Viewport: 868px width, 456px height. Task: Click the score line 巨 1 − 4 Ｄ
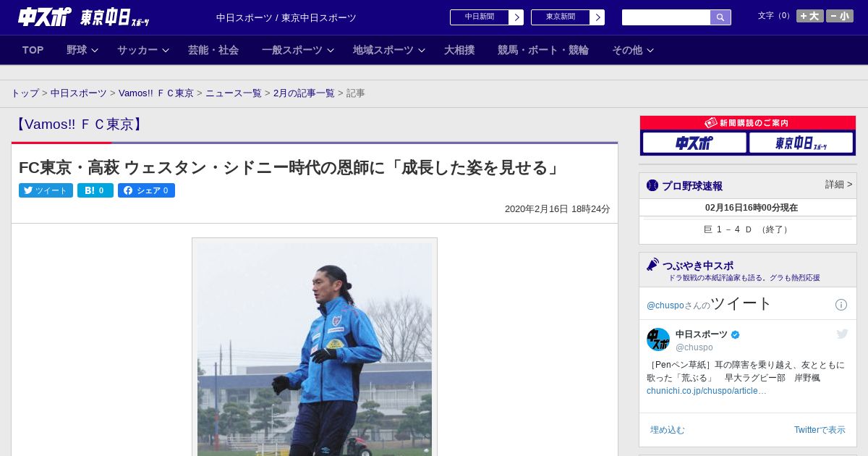(748, 229)
